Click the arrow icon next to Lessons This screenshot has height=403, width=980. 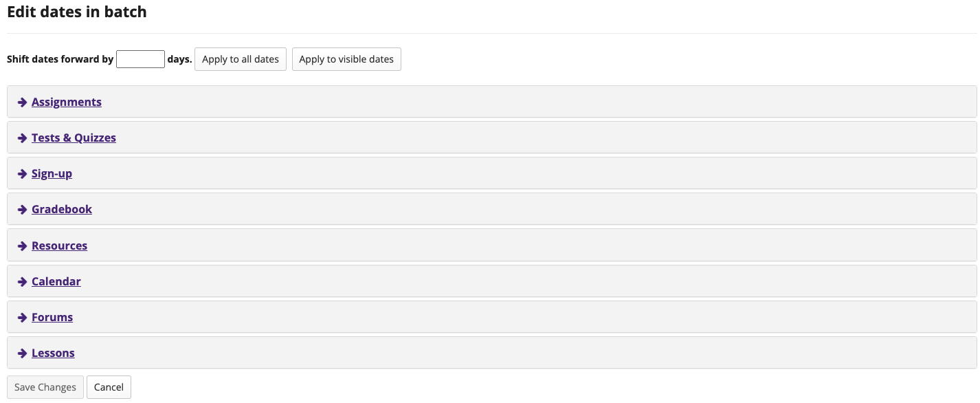23,353
